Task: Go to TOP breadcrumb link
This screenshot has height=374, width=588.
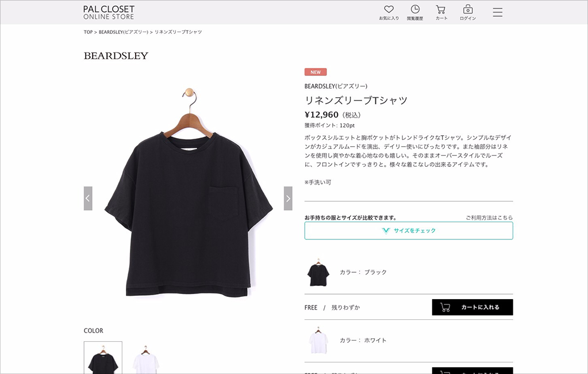Action: 88,32
